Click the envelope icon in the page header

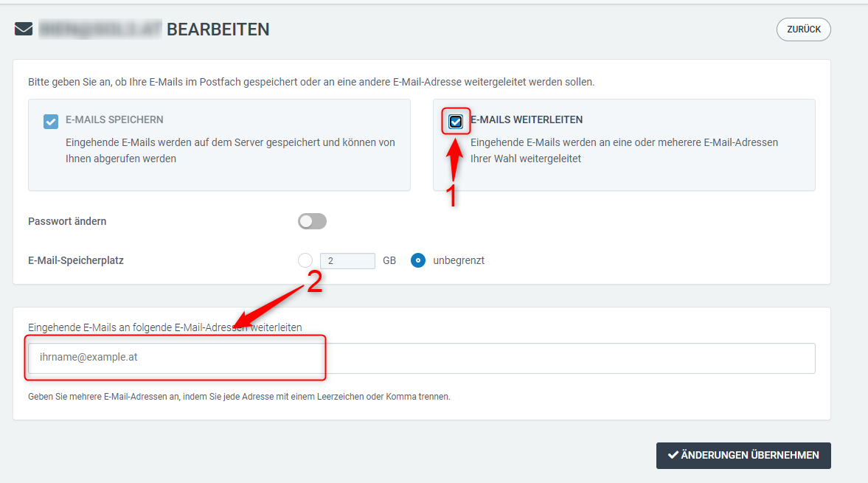(x=24, y=29)
